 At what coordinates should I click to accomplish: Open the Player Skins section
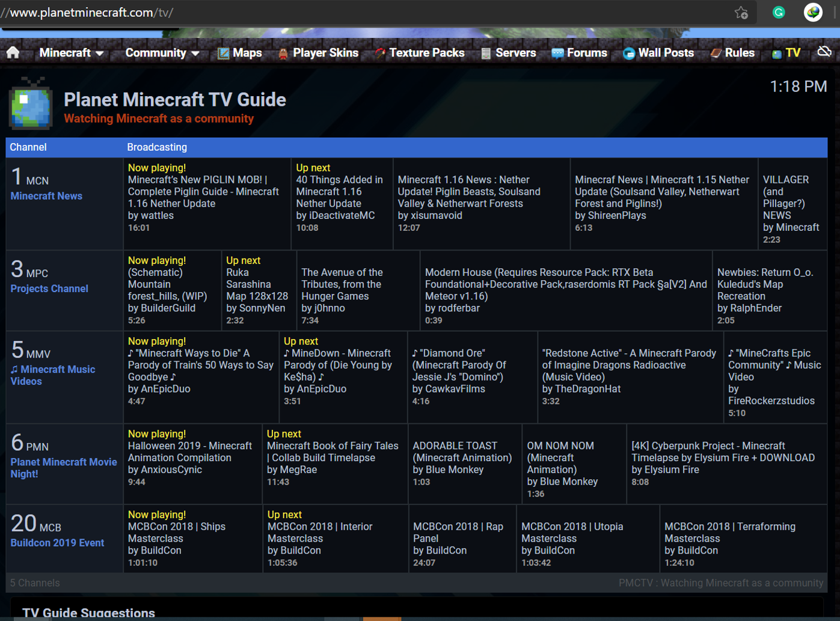325,53
